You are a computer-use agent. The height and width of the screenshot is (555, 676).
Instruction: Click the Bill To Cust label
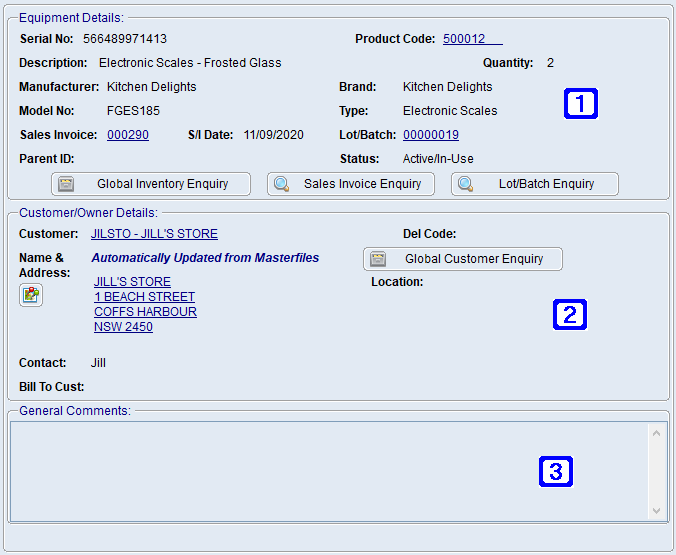[x=52, y=387]
